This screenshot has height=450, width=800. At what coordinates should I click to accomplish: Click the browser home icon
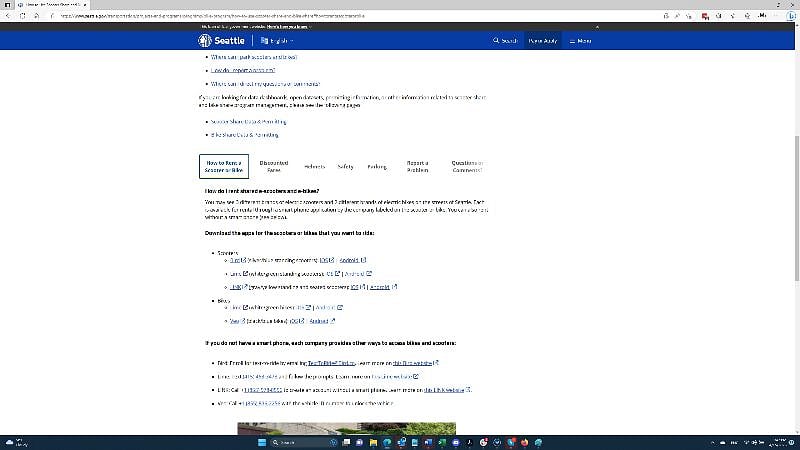point(37,16)
